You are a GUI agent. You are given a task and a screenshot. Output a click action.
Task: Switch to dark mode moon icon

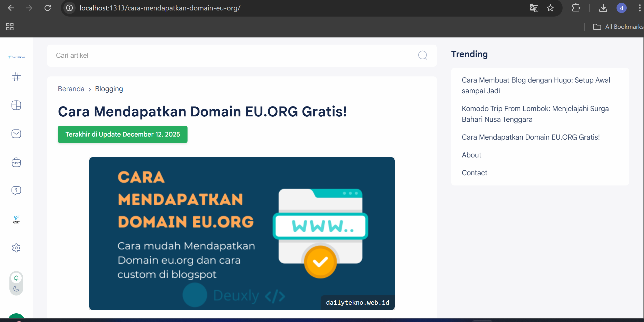point(16,289)
